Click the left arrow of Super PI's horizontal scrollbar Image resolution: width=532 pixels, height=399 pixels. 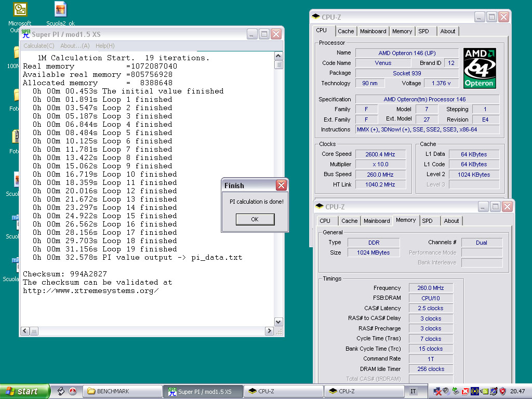coord(25,331)
